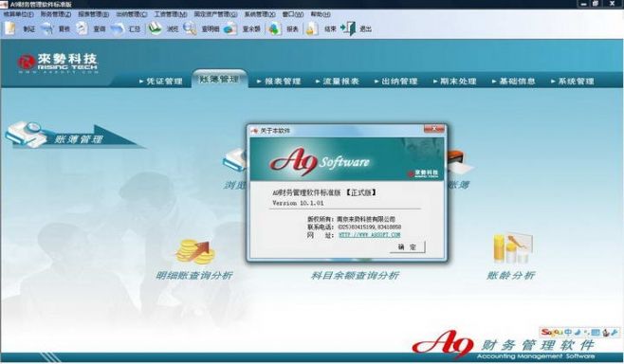This screenshot has width=624, height=364.
Task: Open the 账务管理(Z) menu
Action: tap(56, 14)
